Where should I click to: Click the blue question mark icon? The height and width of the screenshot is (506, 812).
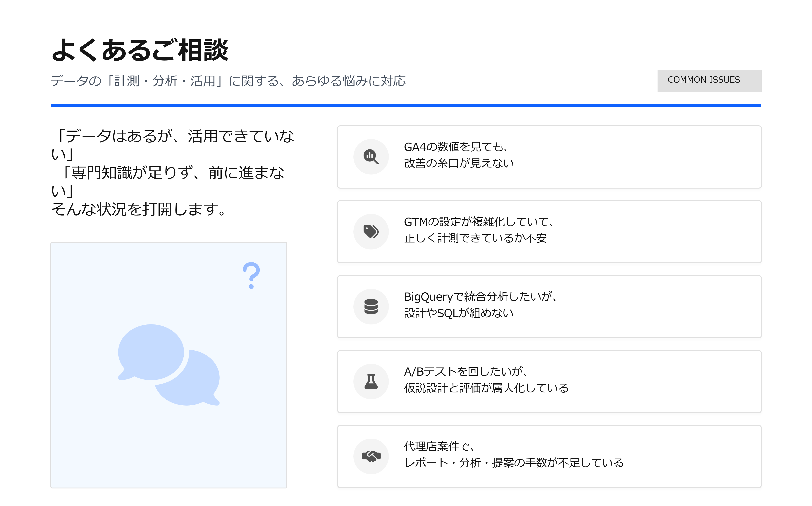[251, 275]
